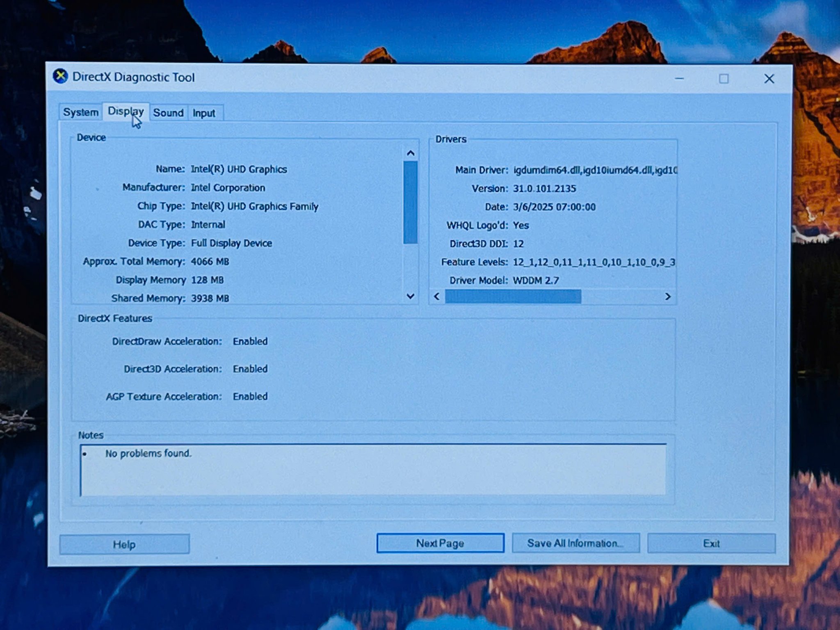Click the Exit button
The height and width of the screenshot is (630, 840).
coord(711,543)
